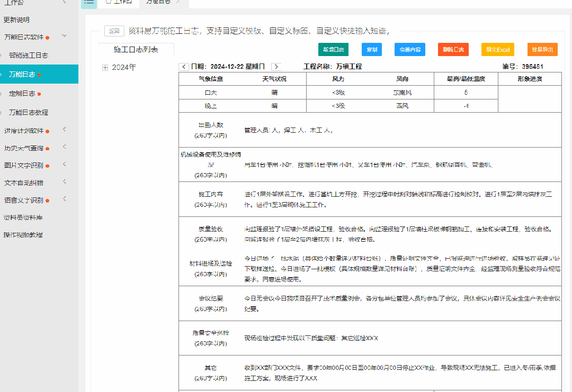
Task: Go to previous day's log arrow
Action: tap(183, 67)
